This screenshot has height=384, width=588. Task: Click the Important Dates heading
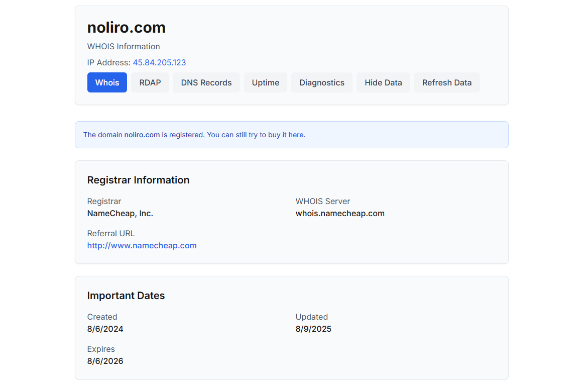(x=126, y=296)
